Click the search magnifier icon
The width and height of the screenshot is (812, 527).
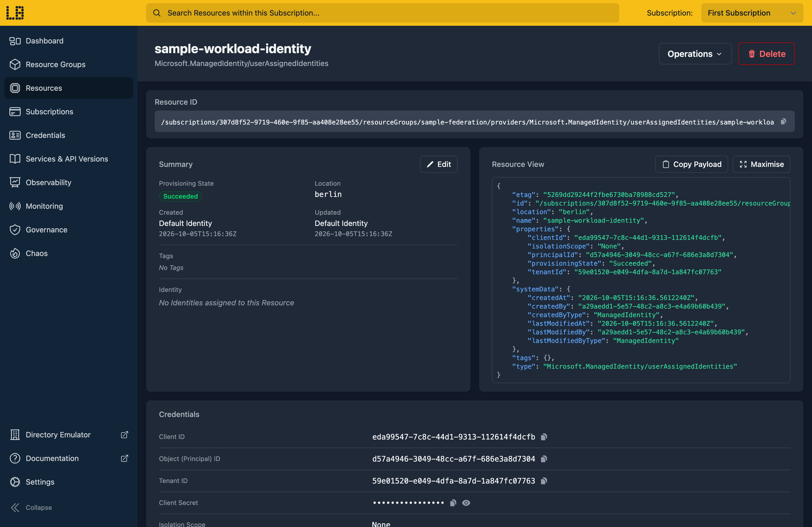point(157,13)
